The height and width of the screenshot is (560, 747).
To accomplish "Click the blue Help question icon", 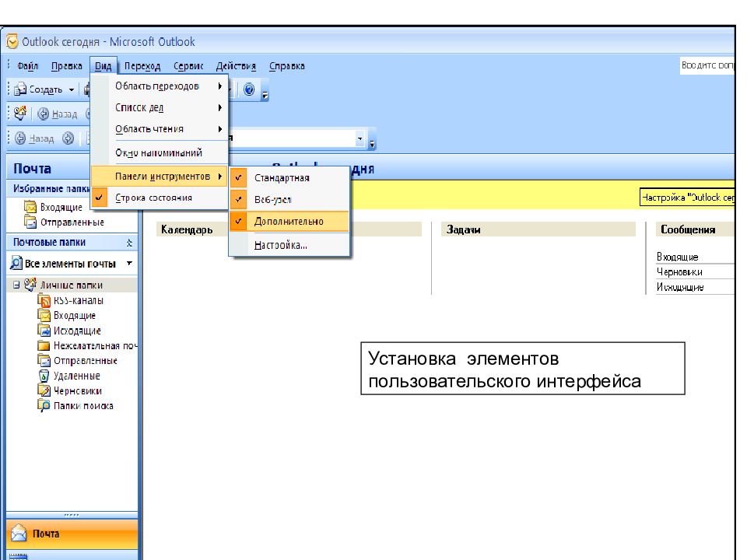I will coord(249,89).
